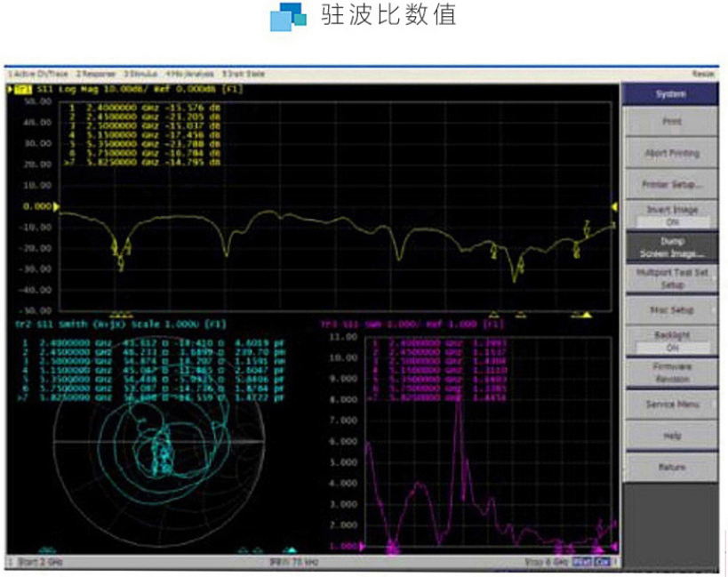Click marker 7 row 5.8250000 GHz -14.795 dB
This screenshot has height=577, width=728.
141,162
